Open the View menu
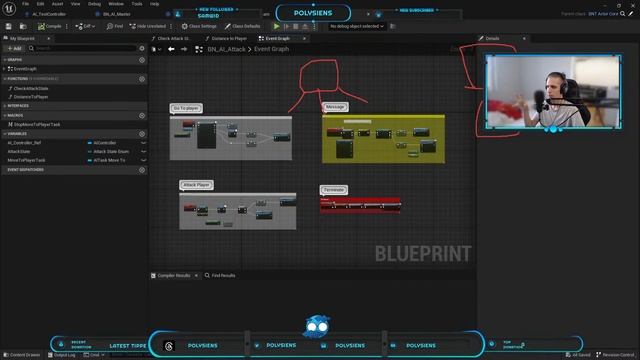The image size is (640, 360). tap(76, 4)
